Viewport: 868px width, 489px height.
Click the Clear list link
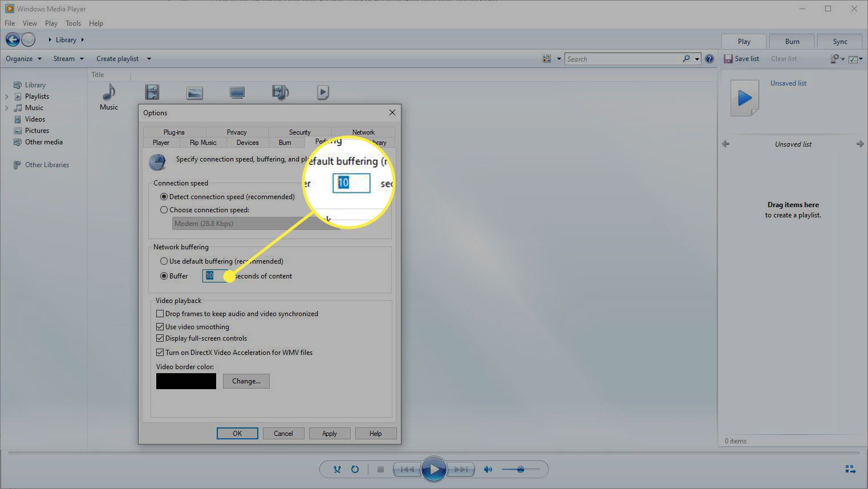click(784, 59)
